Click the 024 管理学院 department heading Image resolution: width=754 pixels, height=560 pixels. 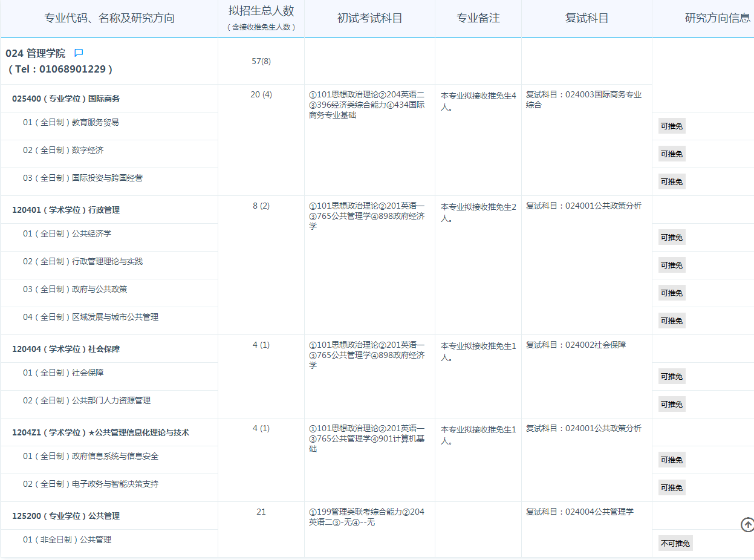[x=35, y=53]
